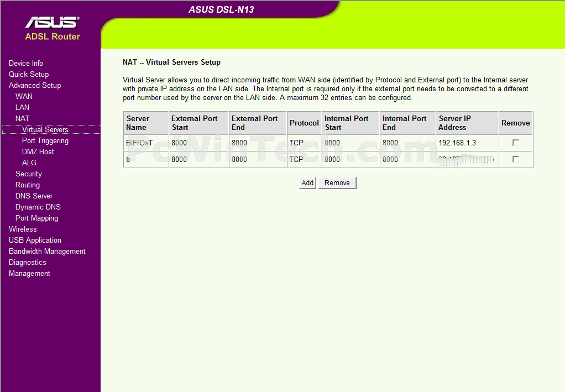The width and height of the screenshot is (565, 392).
Task: Click the ASUS DSL-N13 header title
Action: [x=221, y=10]
